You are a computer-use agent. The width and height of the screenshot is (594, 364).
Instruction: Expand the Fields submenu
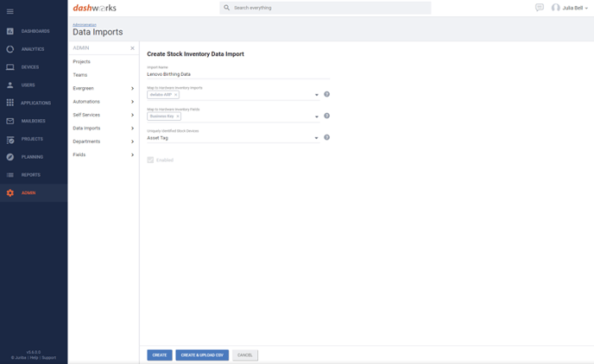click(132, 154)
